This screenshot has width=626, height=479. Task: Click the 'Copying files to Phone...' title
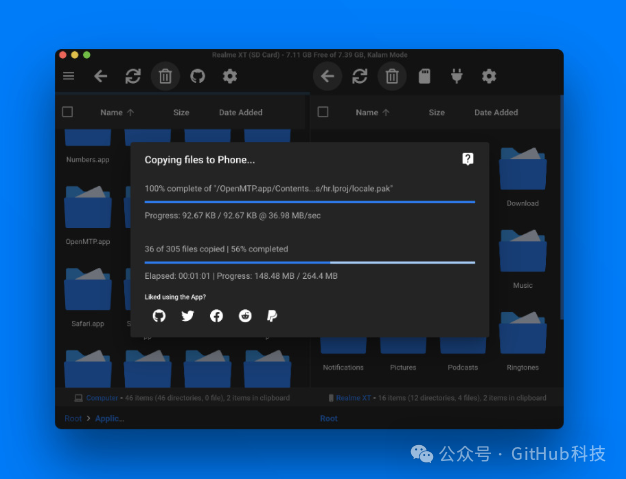pos(200,160)
